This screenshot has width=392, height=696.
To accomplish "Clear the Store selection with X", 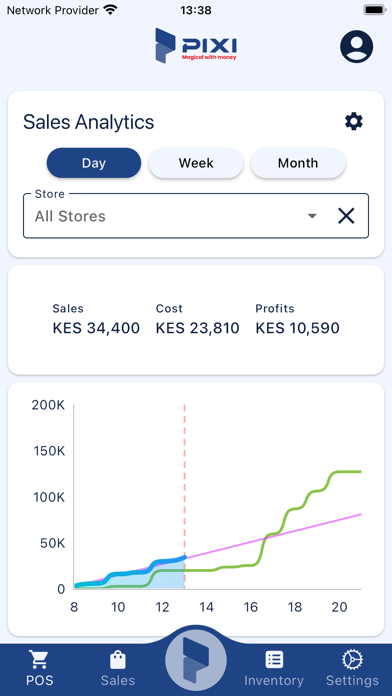I will [346, 216].
